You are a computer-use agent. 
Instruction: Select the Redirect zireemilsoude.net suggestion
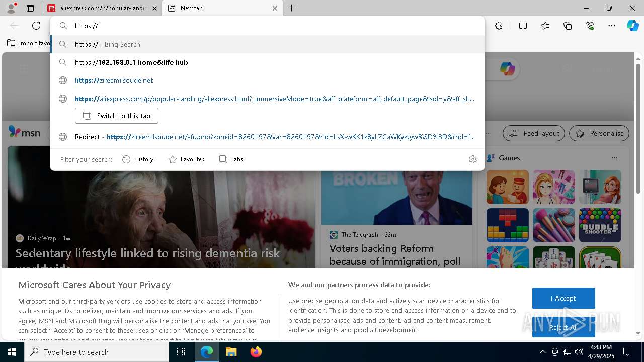pos(267,137)
